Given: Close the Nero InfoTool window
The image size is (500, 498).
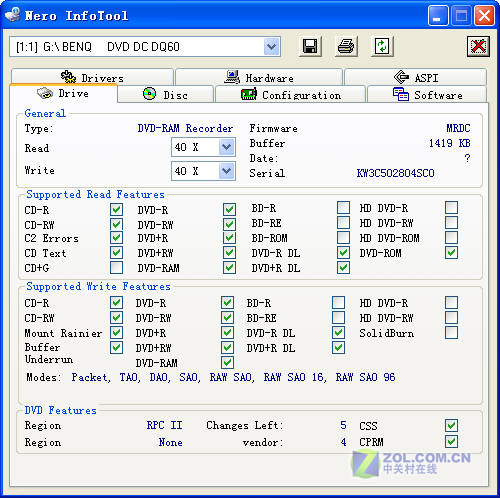Looking at the screenshot, I should pos(484,15).
